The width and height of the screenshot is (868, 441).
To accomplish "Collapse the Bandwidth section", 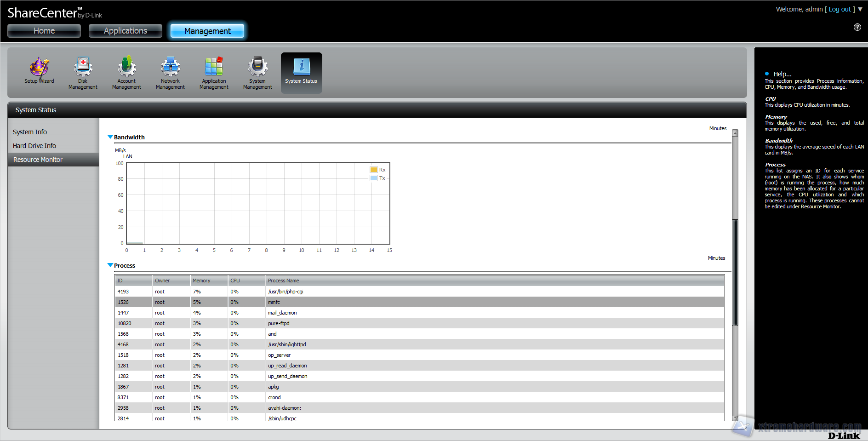I will (x=110, y=137).
